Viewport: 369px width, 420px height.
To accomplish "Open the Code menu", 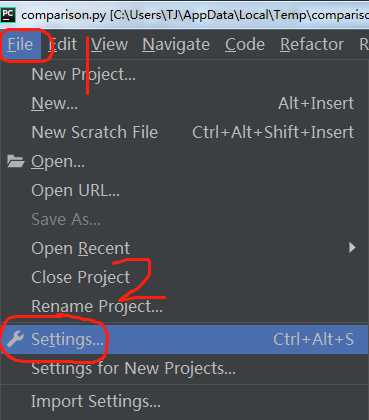I will [245, 44].
